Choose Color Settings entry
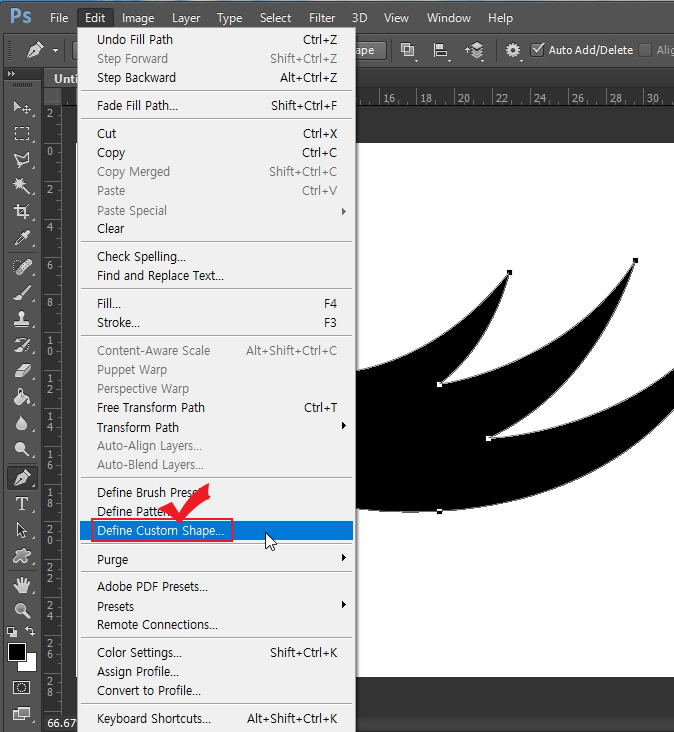Screen dimensions: 674x732 pos(216,653)
